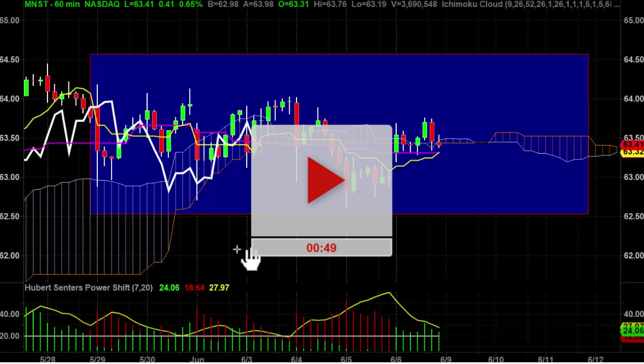The image size is (644, 364).
Task: Click the red 63.41 last price tag
Action: 633,146
